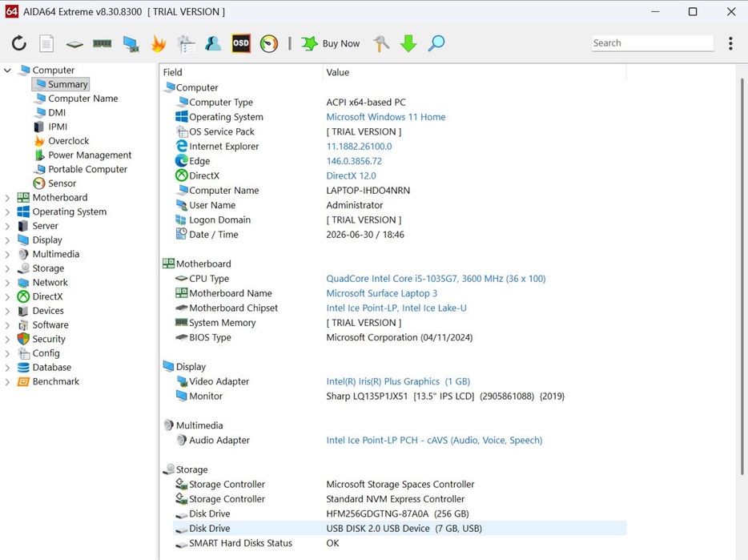Open the three-dot main menu
Screen dimensions: 748x560
pyautogui.click(x=730, y=43)
